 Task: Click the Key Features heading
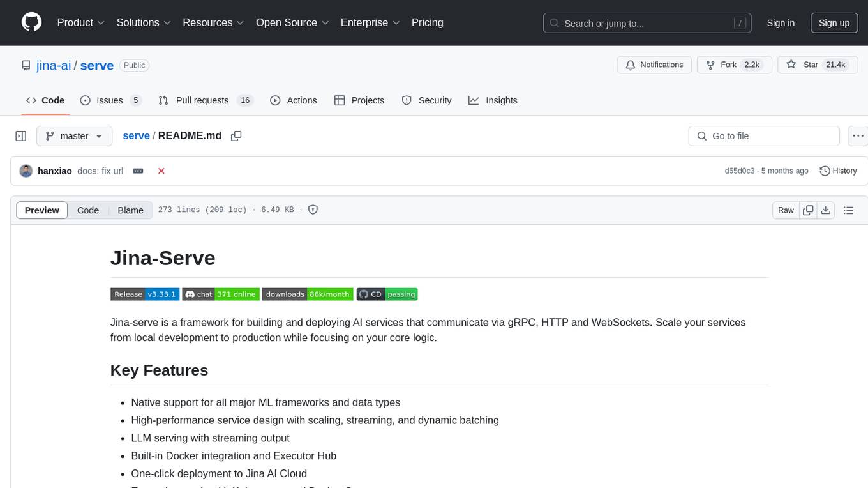coord(160,370)
